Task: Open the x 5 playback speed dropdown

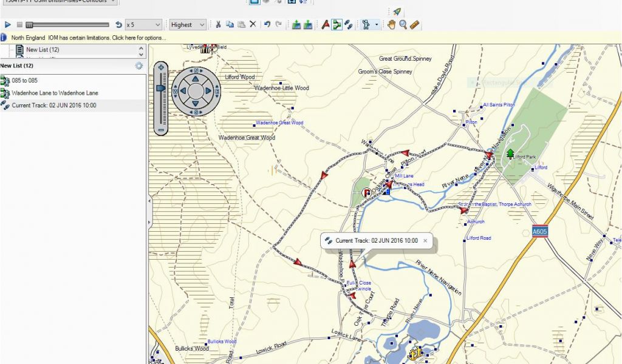Action: (x=143, y=24)
